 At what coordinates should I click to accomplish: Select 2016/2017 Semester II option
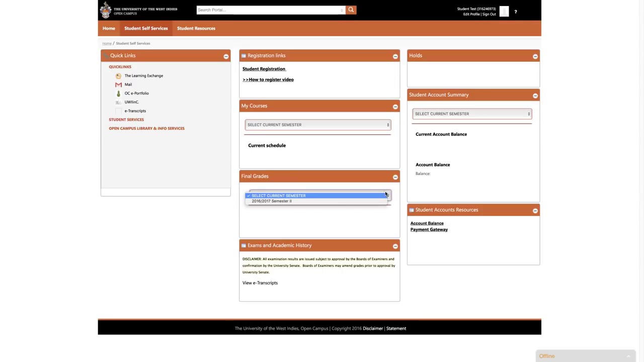pyautogui.click(x=316, y=201)
